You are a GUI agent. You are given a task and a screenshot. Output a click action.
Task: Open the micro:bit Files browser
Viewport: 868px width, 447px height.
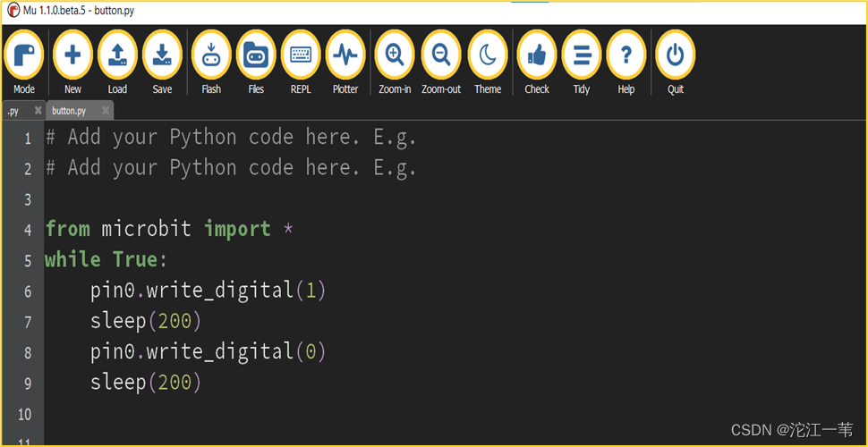click(256, 55)
